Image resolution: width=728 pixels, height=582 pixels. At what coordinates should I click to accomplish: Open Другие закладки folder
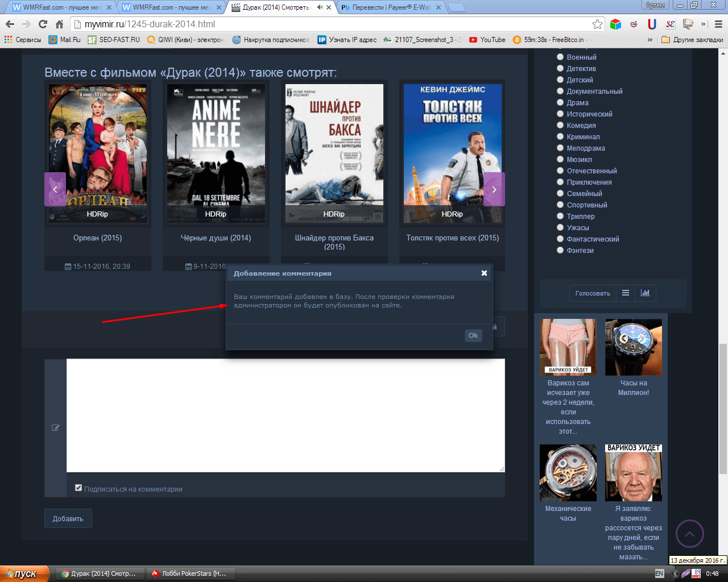tap(693, 40)
